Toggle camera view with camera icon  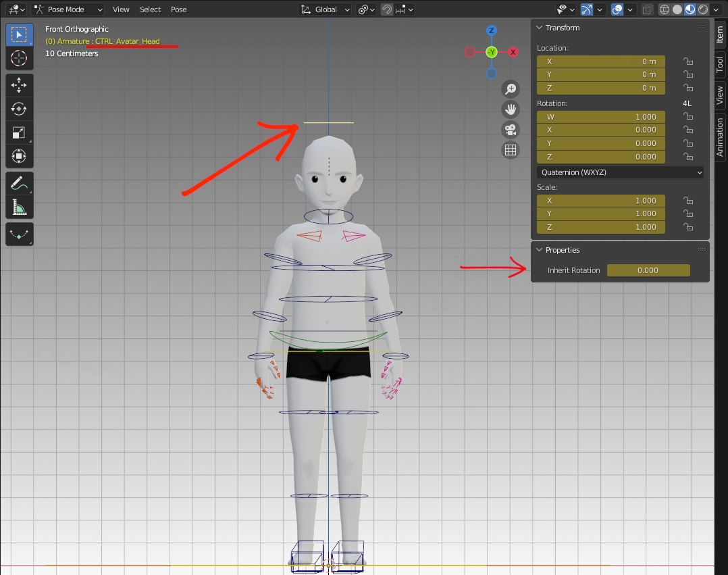tap(511, 130)
